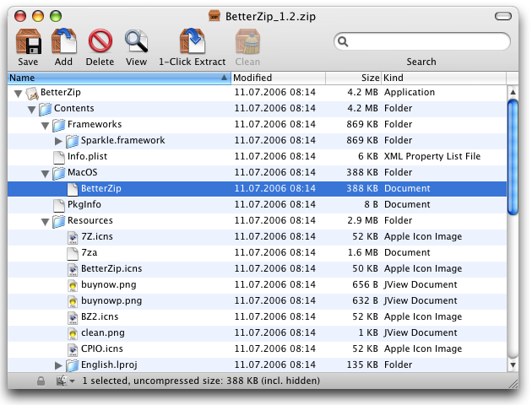Click the Delete toolbar icon
Viewport: 532px width, 405px height.
pos(100,41)
